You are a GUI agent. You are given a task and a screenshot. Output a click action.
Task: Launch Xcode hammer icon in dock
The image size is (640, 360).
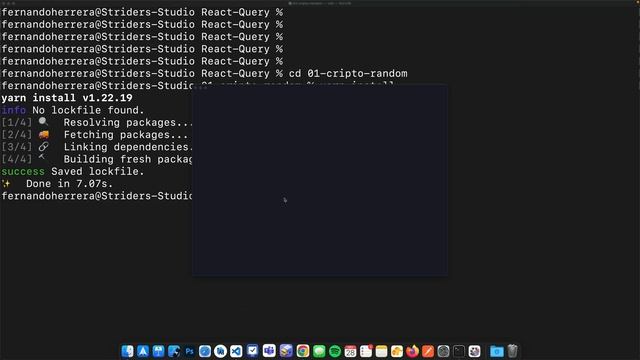[x=174, y=351]
